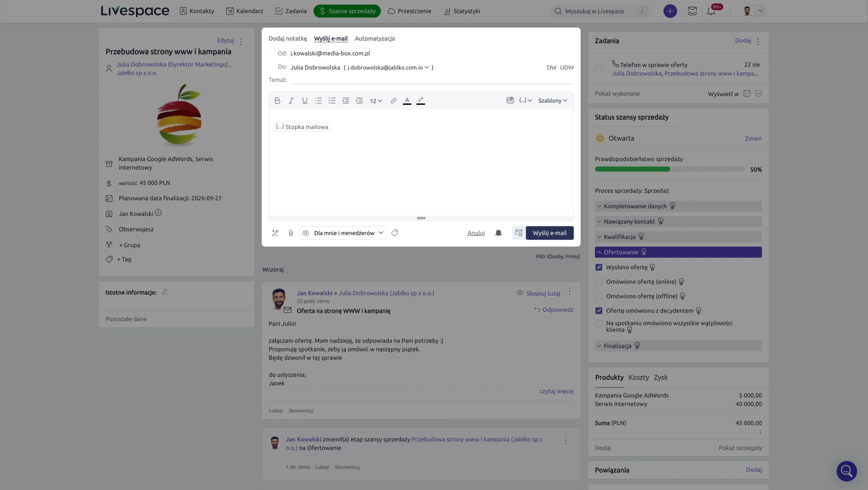Toggle the eye icon next to Skopiuj tutaj
The image size is (868, 490).
coord(520,293)
